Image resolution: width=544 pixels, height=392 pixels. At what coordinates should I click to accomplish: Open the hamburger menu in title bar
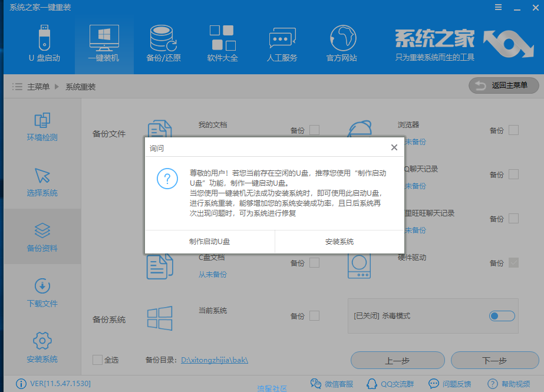tap(498, 7)
